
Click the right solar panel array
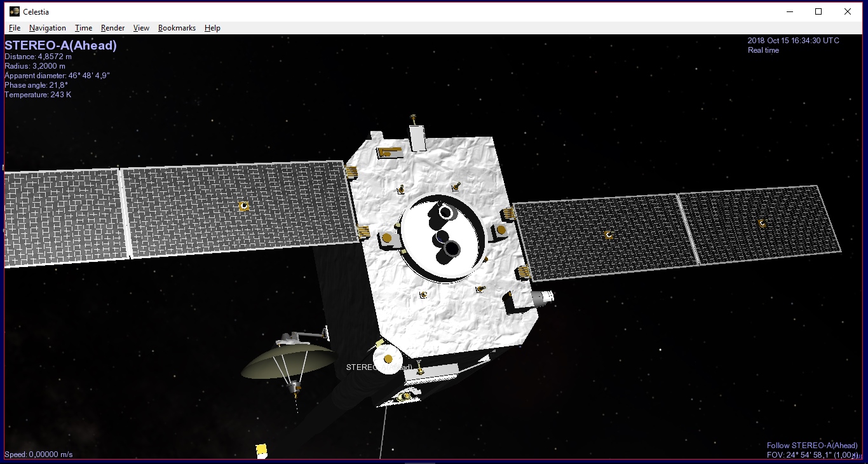[675, 233]
